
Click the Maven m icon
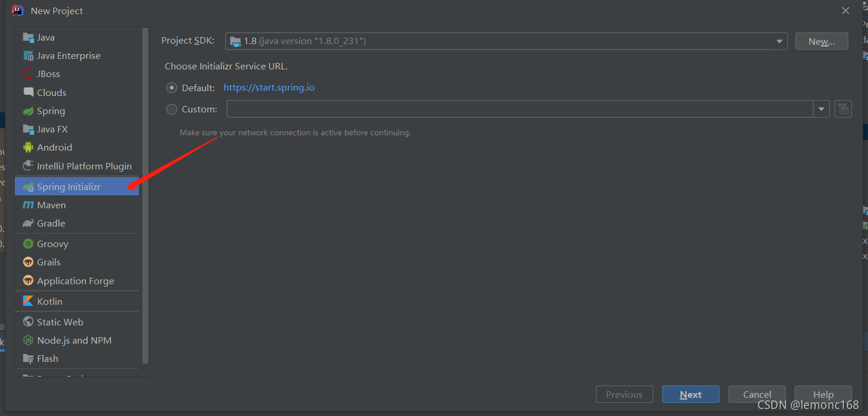tap(28, 205)
